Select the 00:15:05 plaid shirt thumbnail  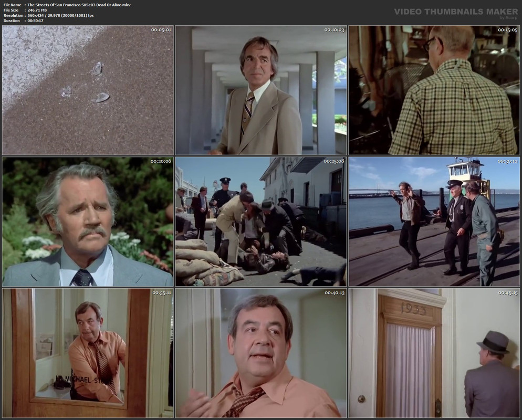(x=434, y=90)
